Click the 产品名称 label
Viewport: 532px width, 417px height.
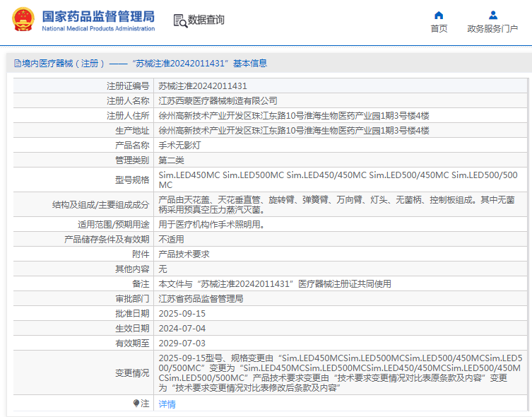(x=132, y=145)
